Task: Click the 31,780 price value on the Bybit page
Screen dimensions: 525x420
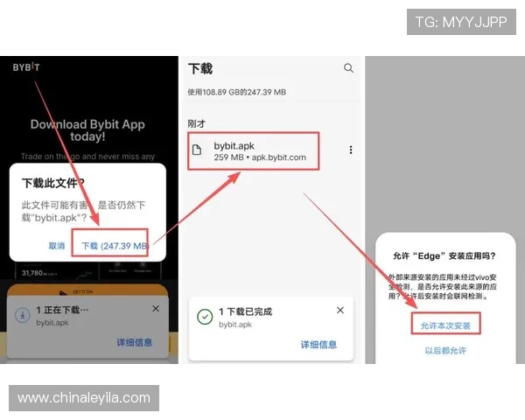Action: coord(32,273)
